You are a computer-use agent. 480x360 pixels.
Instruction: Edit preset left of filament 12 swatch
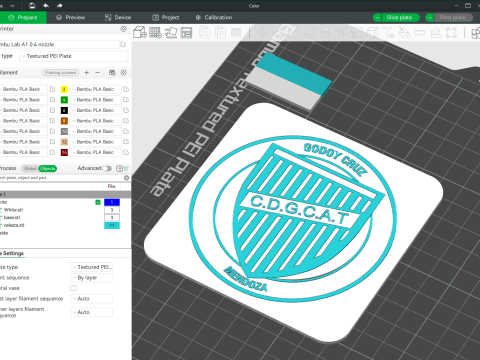click(x=52, y=142)
